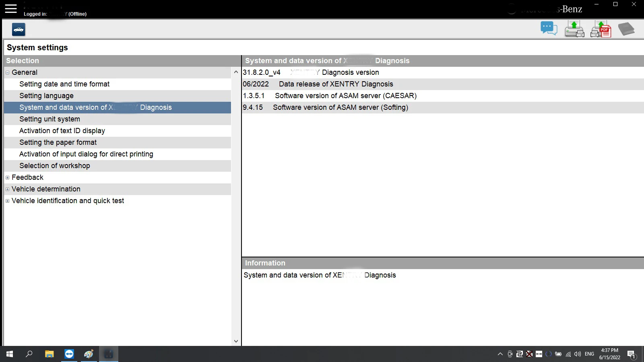Click the ASAM server (Softing) version row
This screenshot has width=644, height=362.
[443, 107]
